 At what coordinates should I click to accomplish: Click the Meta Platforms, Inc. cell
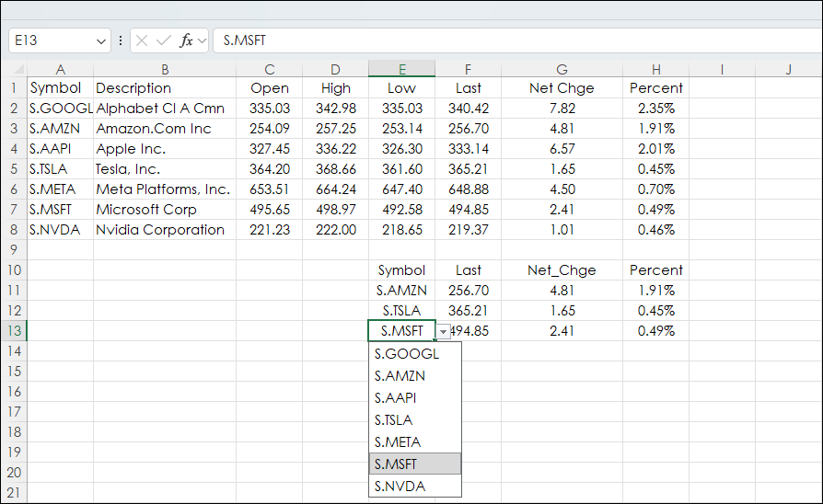tap(165, 189)
